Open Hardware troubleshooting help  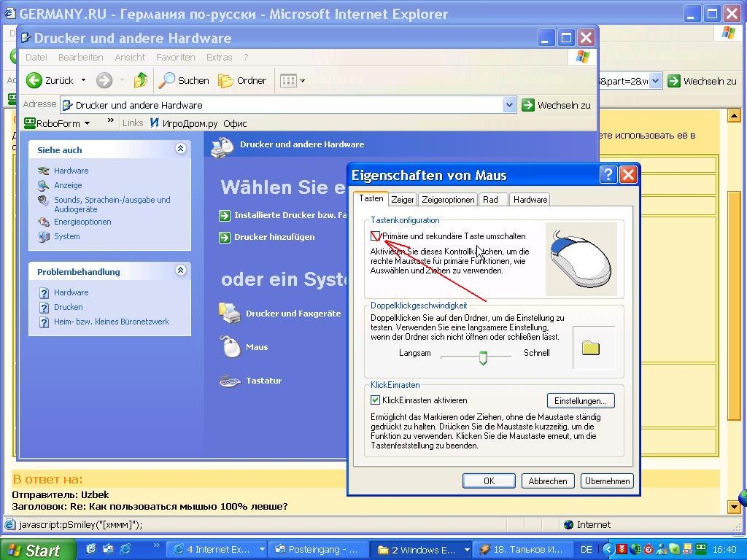pyautogui.click(x=71, y=292)
